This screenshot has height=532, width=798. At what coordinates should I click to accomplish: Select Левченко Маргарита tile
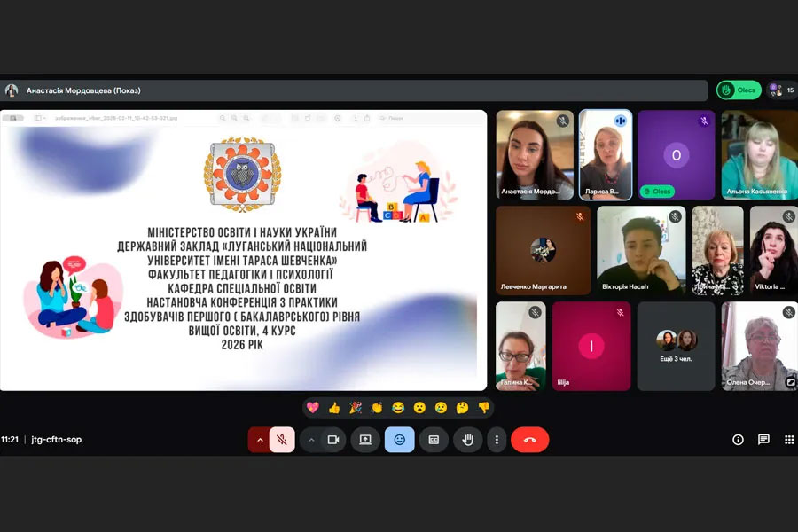[543, 250]
